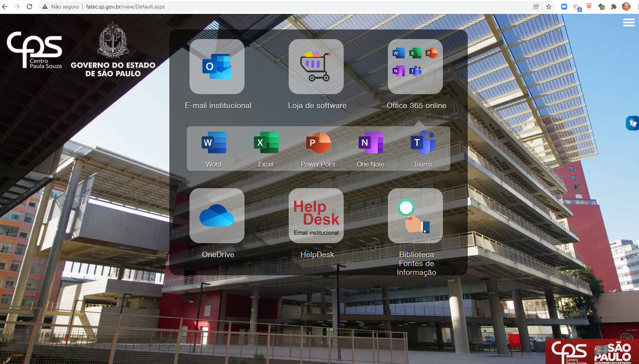Click the Centro Paula Souza CPS logo
Viewport: 639px width, 364px height.
(34, 50)
